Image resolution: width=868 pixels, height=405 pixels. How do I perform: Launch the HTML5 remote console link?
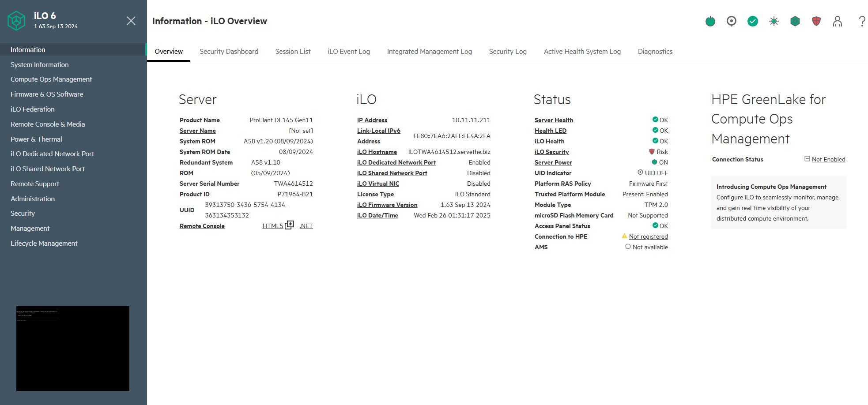tap(273, 226)
